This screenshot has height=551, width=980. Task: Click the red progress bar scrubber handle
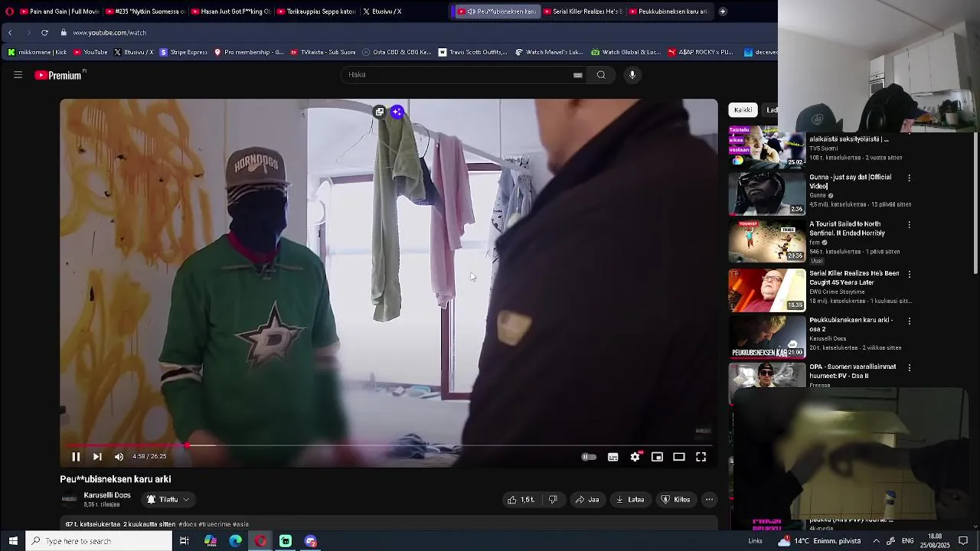click(188, 445)
